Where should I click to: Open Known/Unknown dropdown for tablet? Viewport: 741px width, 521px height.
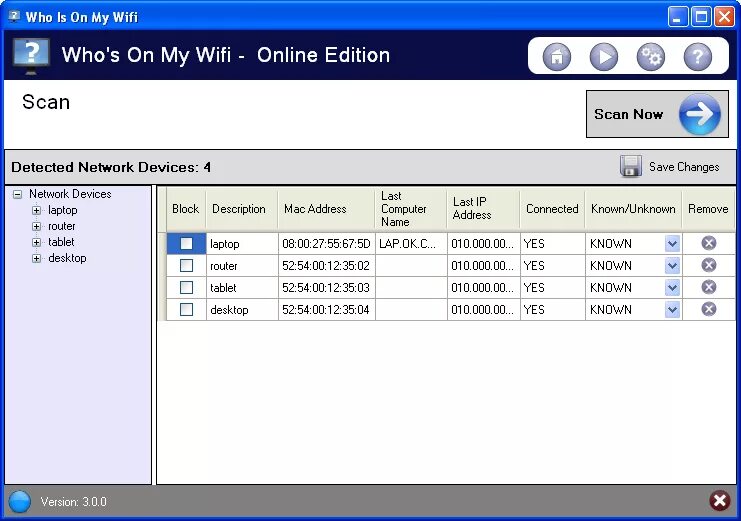coord(672,287)
